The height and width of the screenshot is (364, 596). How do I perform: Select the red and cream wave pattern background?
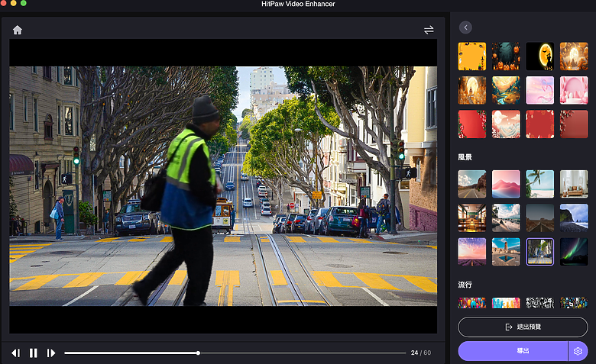pos(506,124)
